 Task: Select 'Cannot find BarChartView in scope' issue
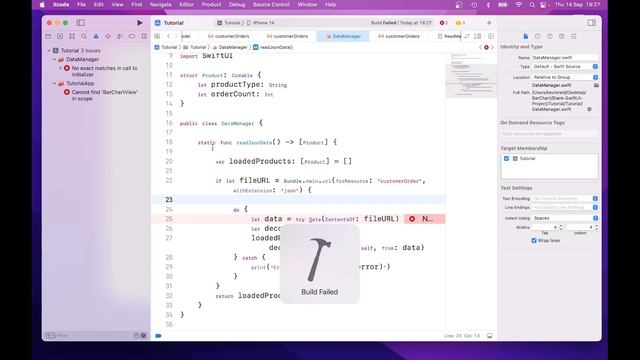[101, 96]
